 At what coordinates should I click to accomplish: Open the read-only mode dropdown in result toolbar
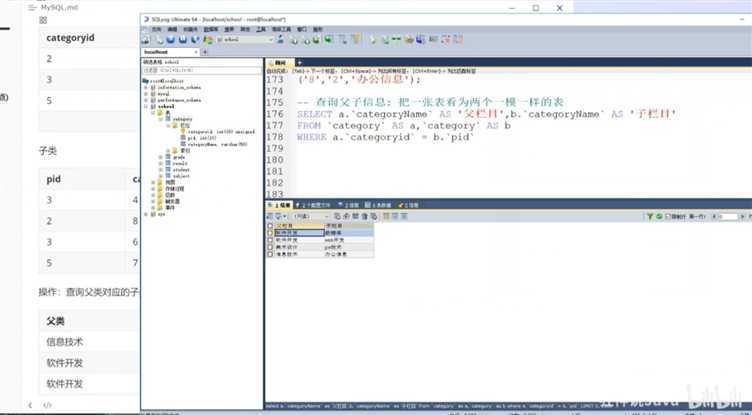tap(311, 216)
